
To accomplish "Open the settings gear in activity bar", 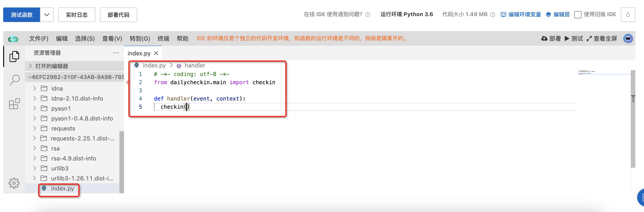I will pyautogui.click(x=14, y=183).
